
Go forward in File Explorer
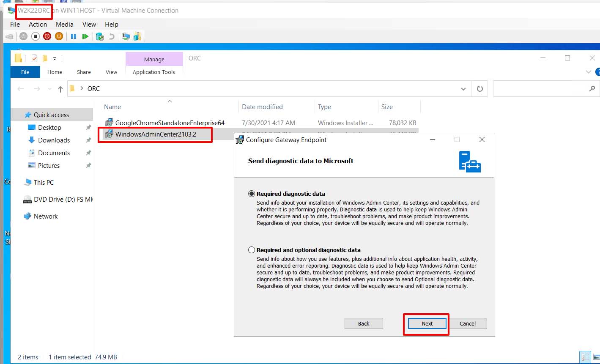tap(37, 89)
